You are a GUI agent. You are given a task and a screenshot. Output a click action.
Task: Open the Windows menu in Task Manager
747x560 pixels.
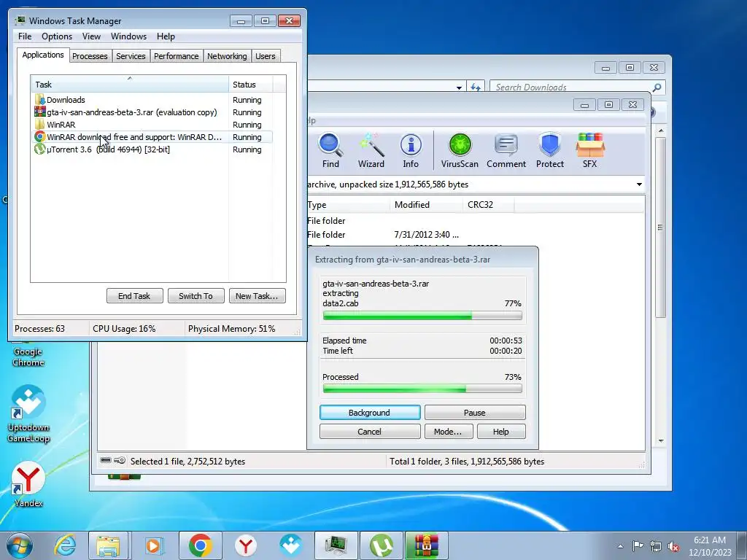[x=128, y=36]
